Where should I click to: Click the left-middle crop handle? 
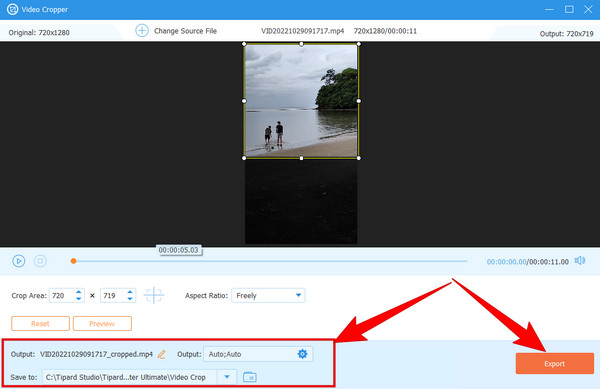[245, 101]
